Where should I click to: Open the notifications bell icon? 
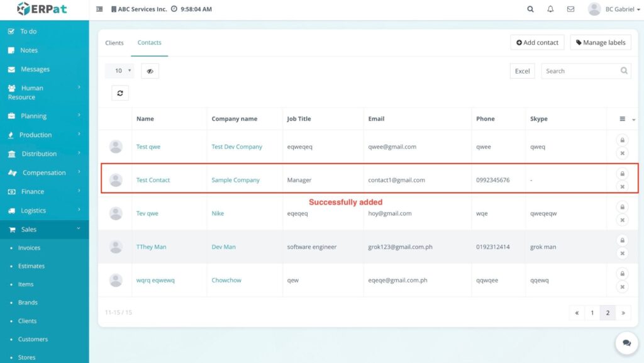coord(550,9)
